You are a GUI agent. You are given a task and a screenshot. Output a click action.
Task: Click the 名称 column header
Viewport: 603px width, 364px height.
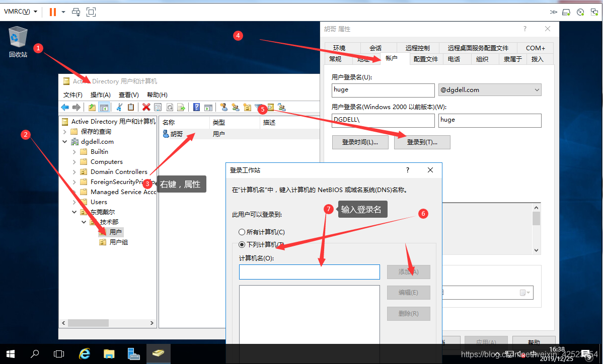(x=184, y=123)
